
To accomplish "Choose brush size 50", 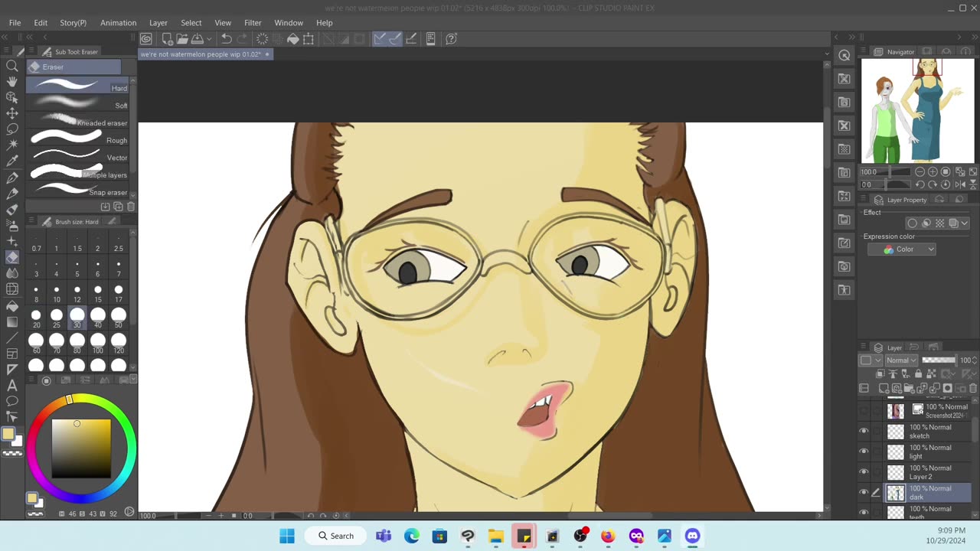I will tap(118, 318).
